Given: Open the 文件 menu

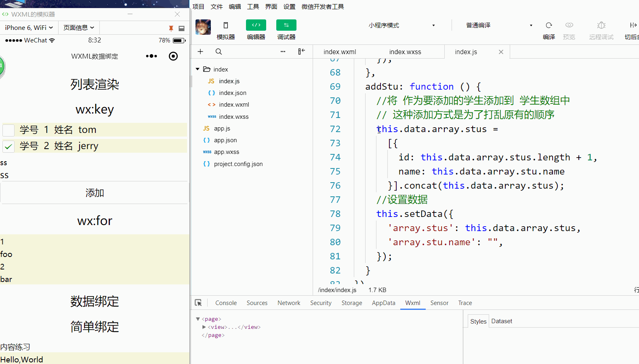Looking at the screenshot, I should (217, 6).
